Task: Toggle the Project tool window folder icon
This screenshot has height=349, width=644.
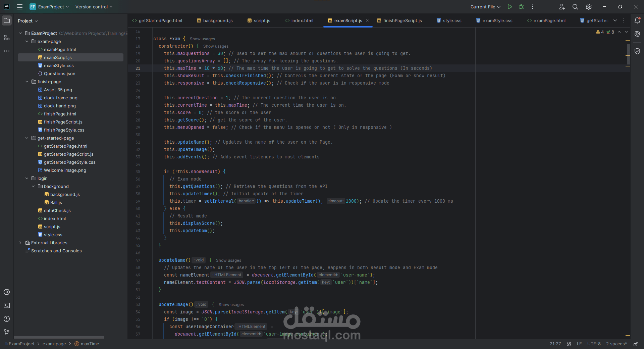Action: click(x=7, y=20)
